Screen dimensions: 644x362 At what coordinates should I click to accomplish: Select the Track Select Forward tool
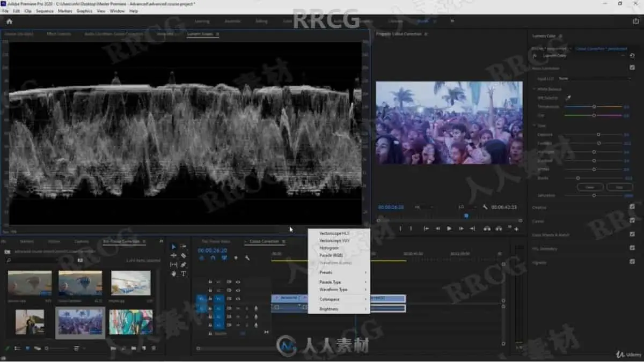(184, 247)
